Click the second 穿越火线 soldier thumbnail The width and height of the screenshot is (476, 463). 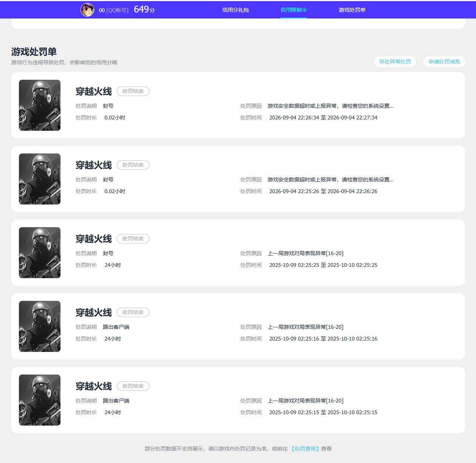click(x=40, y=179)
